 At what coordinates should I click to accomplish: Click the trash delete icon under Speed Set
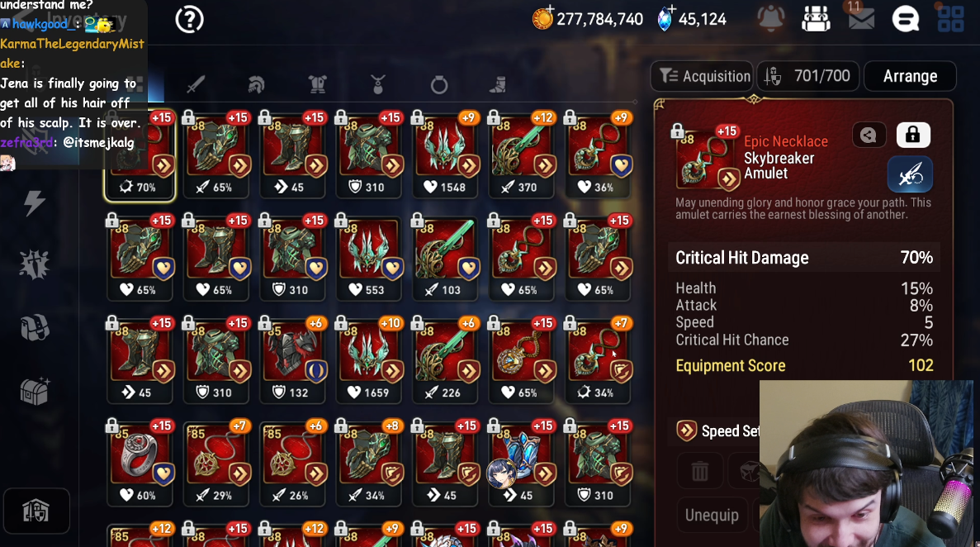700,471
